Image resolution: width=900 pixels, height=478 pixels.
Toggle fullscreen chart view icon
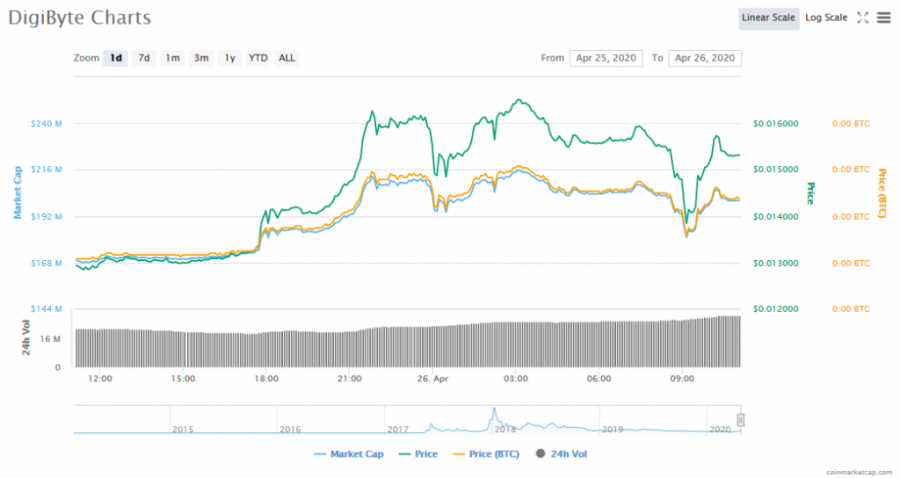(x=863, y=18)
